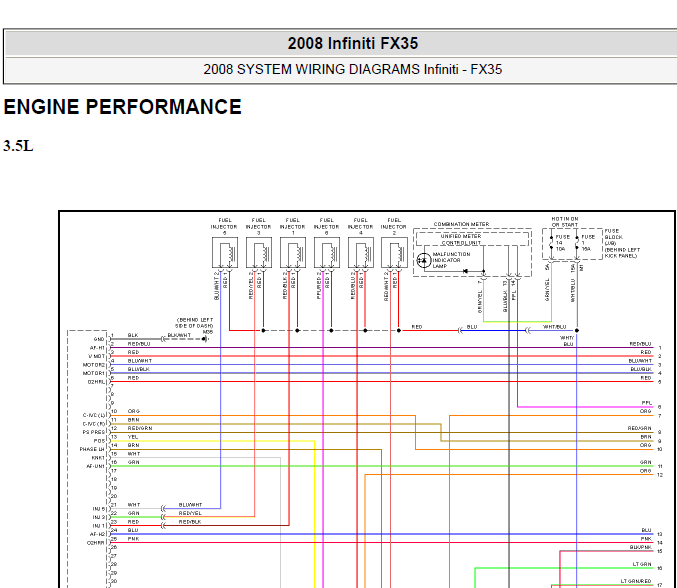The height and width of the screenshot is (588, 677).
Task: Click "RED/YEL" label after pin 22 connector
Action: [190, 513]
